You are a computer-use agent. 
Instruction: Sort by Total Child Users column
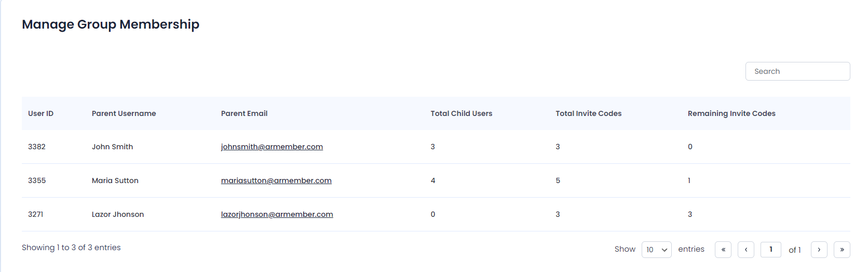462,113
